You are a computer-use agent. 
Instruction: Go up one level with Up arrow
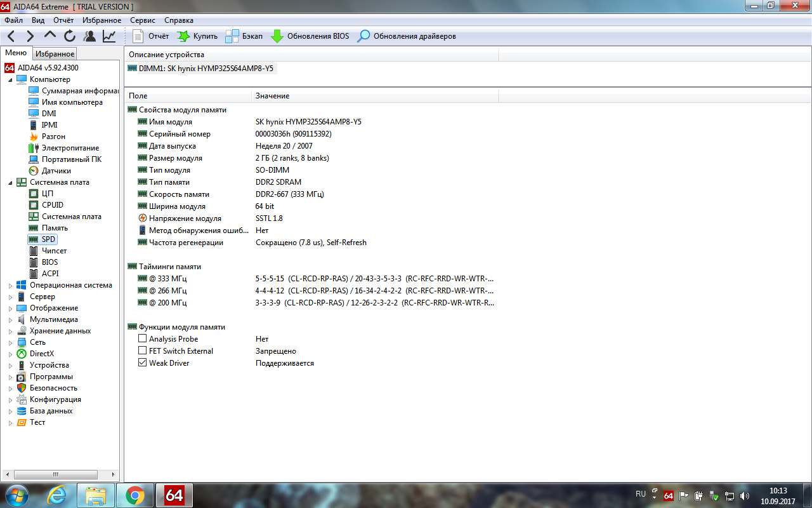click(x=50, y=36)
